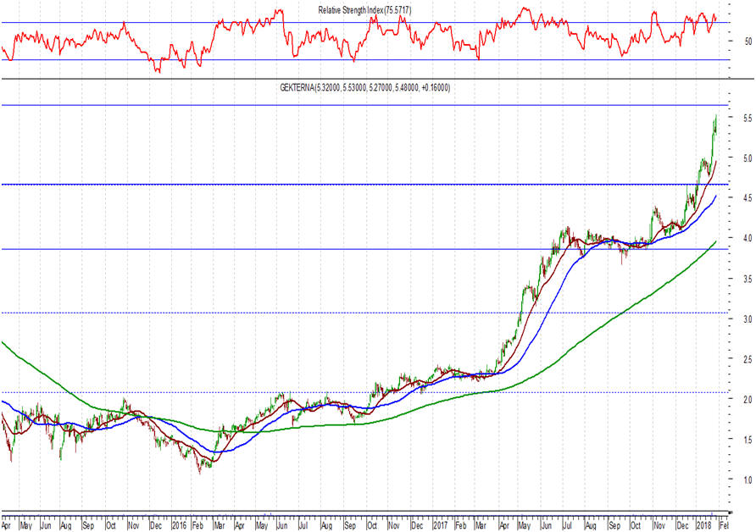Click the 5.5 price axis label
756x532 pixels.
coord(748,118)
